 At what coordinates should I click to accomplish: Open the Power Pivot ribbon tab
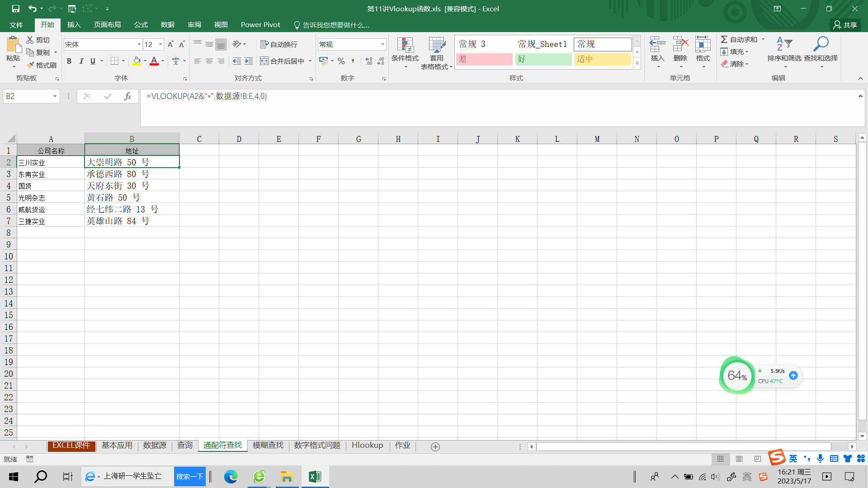(x=260, y=25)
